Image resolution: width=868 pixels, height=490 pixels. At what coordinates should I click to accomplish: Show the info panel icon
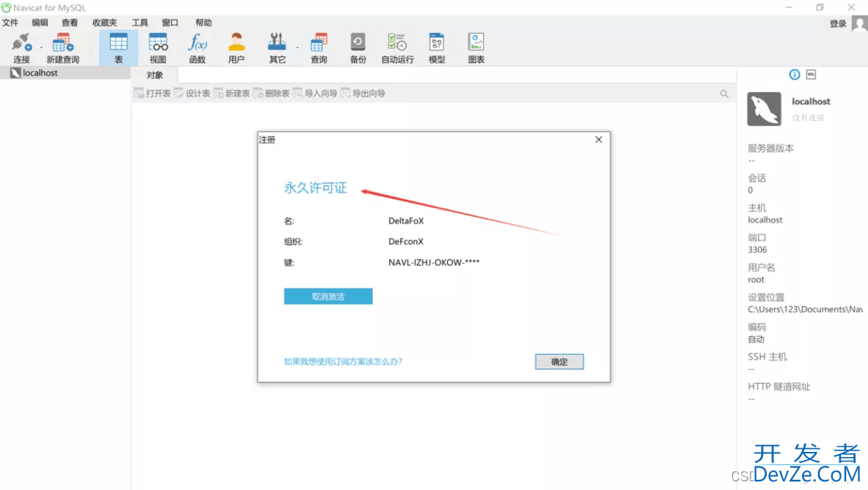pos(795,75)
